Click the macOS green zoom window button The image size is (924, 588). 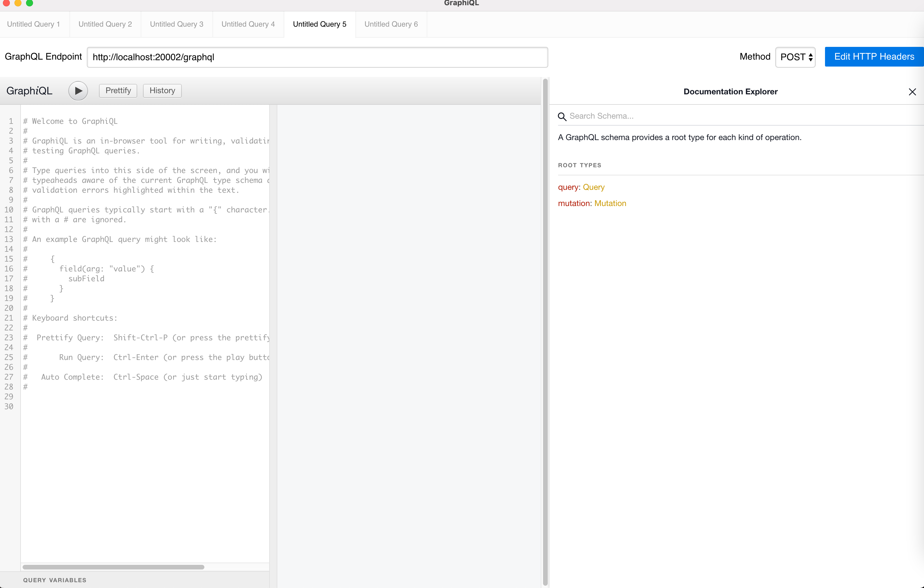[30, 3]
